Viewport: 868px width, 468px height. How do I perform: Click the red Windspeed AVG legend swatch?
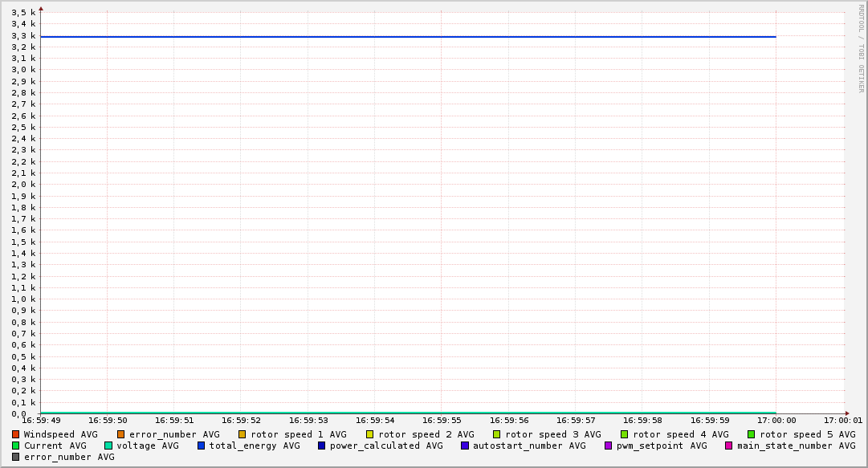pos(16,434)
